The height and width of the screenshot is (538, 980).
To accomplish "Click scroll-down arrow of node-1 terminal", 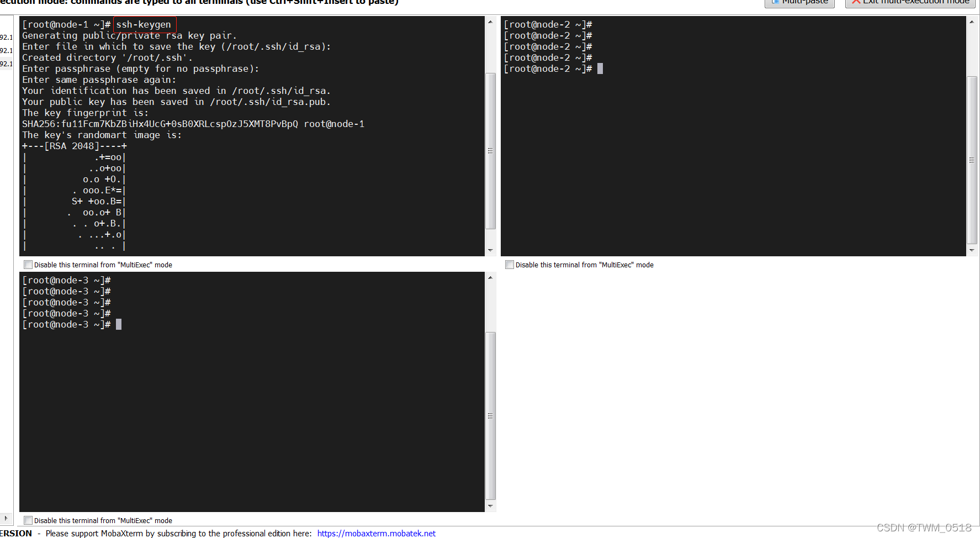I will tap(490, 250).
